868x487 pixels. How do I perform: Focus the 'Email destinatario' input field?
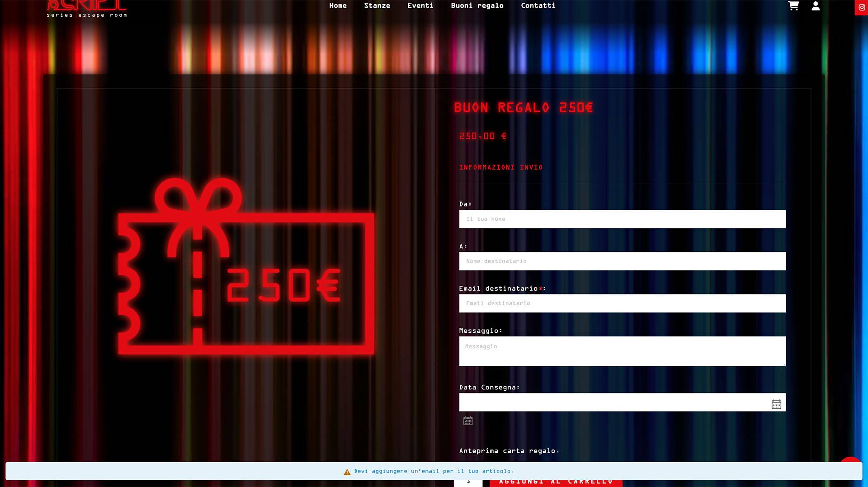click(622, 303)
